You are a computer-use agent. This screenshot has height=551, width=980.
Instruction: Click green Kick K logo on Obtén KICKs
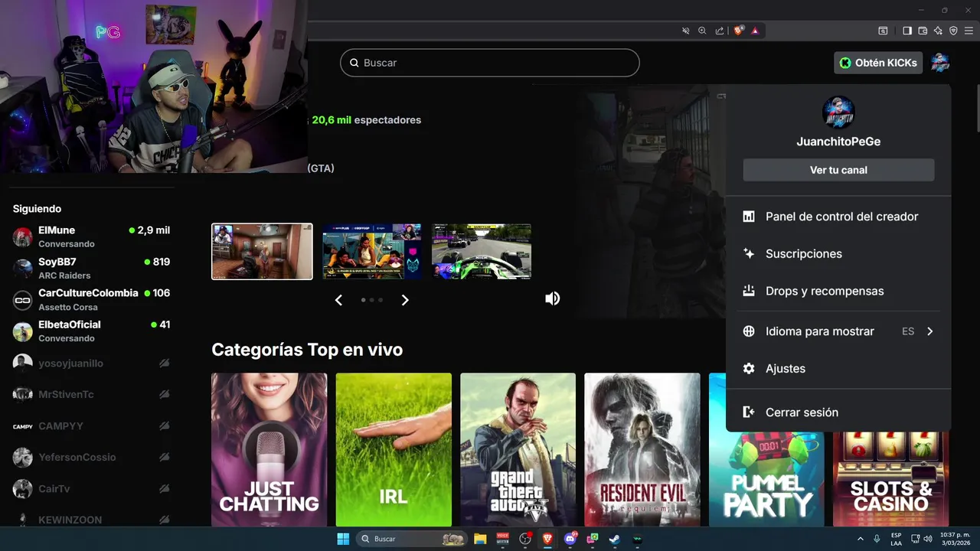(845, 63)
